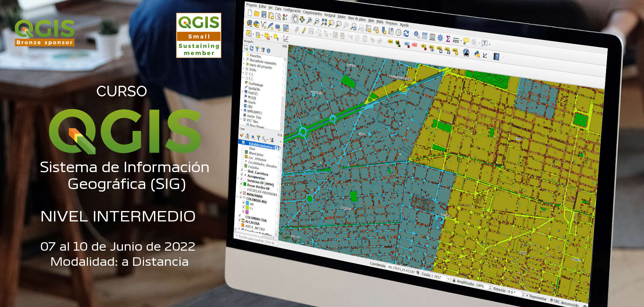Click the New SpatiaLite Layer feather icon

pos(270,25)
